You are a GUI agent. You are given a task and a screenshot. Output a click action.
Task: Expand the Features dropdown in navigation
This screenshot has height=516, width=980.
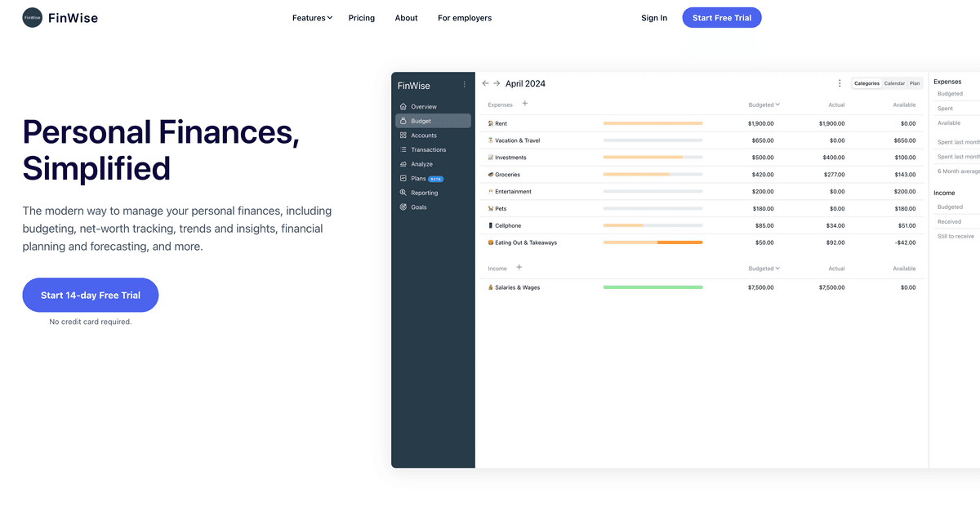(312, 18)
